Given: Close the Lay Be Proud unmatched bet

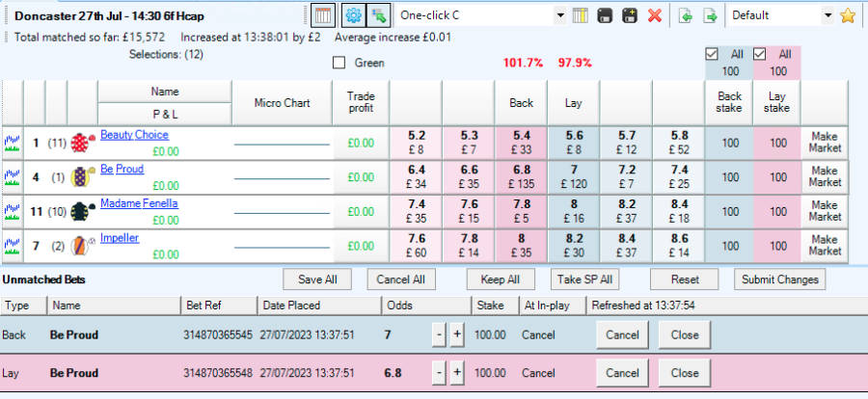Looking at the screenshot, I should pyautogui.click(x=685, y=373).
